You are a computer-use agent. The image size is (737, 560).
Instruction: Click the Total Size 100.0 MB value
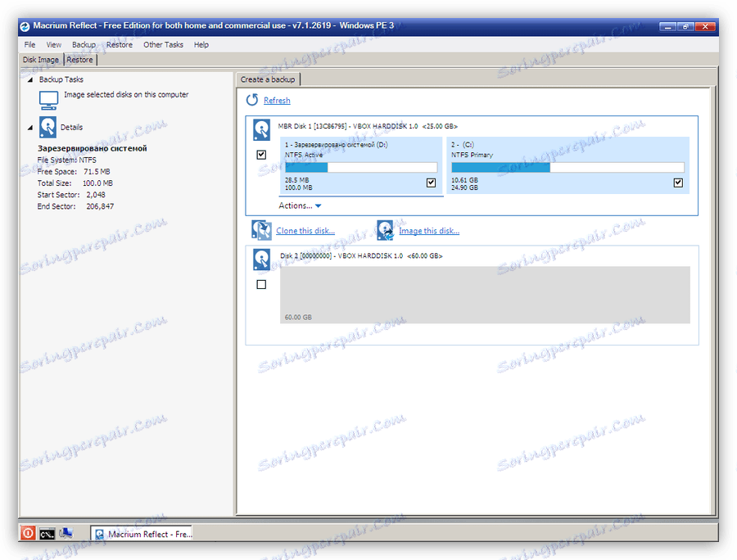pos(97,183)
